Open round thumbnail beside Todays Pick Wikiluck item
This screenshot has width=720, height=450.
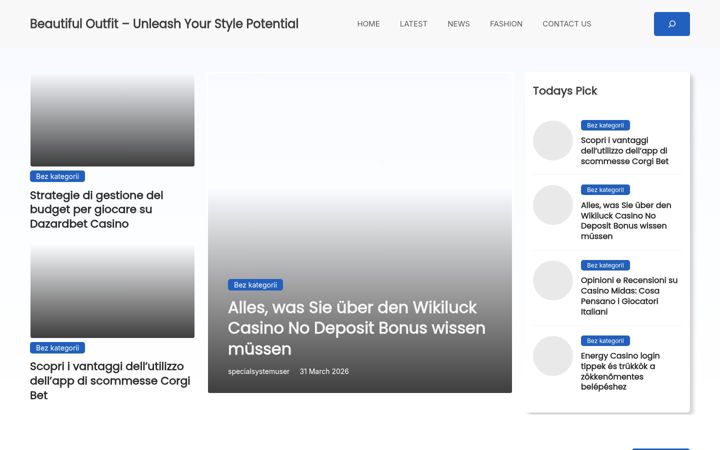pyautogui.click(x=553, y=205)
